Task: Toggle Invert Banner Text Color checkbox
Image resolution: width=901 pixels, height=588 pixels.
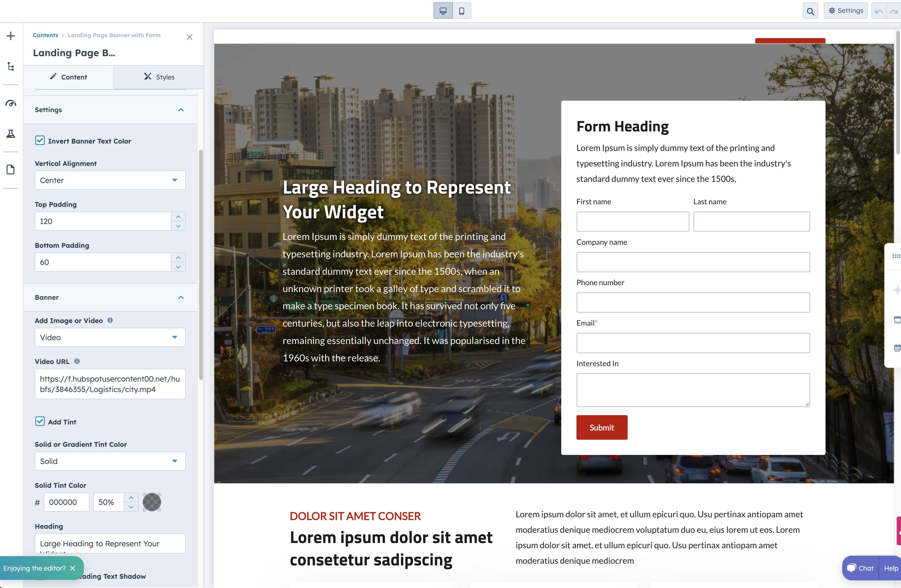Action: (x=40, y=140)
